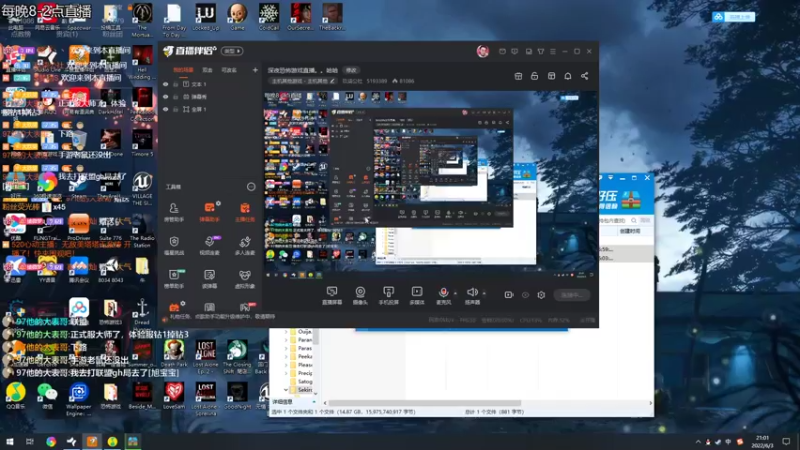The image size is (800, 450).
Task: Open the hamburger menu in the title bar
Action: [x=553, y=52]
